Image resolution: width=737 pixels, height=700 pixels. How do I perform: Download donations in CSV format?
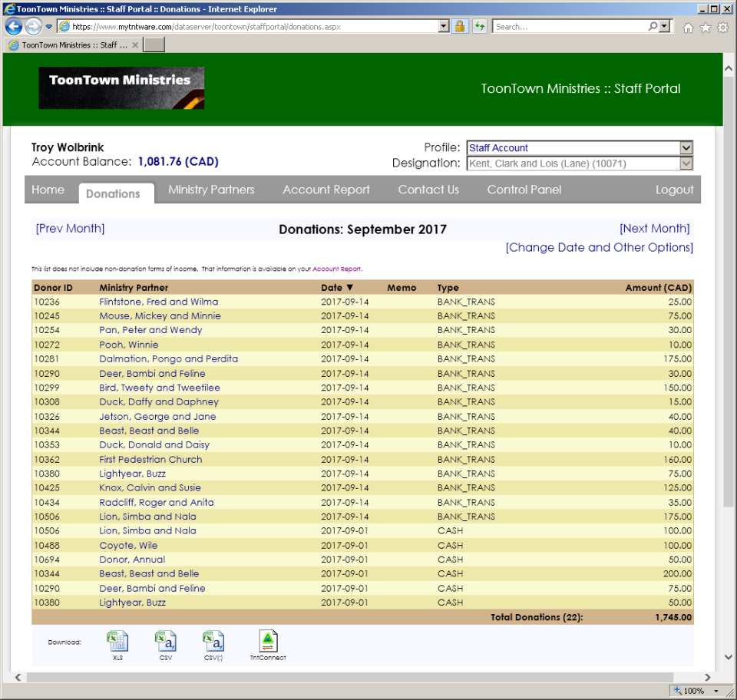coord(165,642)
